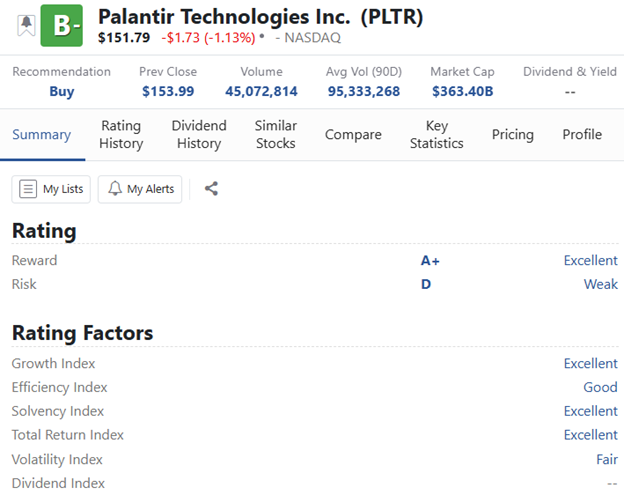Click the Recommendation header label
The height and width of the screenshot is (495, 624).
click(x=62, y=72)
